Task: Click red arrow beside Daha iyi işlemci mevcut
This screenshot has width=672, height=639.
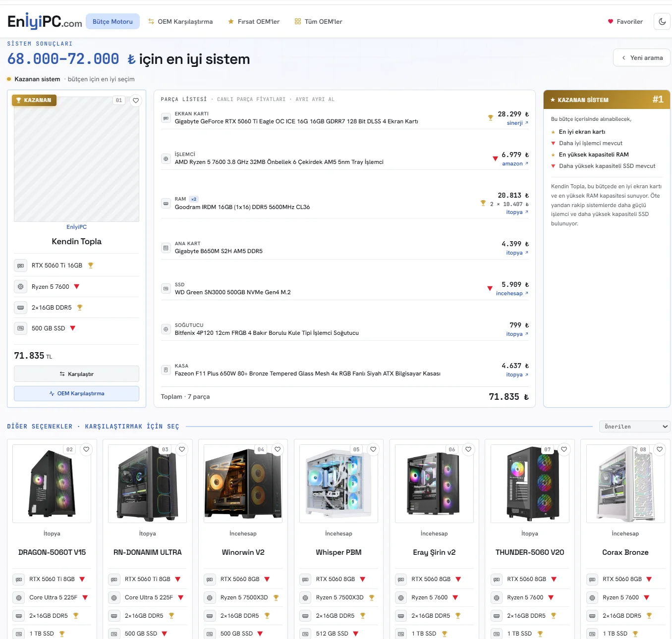Action: coord(553,144)
